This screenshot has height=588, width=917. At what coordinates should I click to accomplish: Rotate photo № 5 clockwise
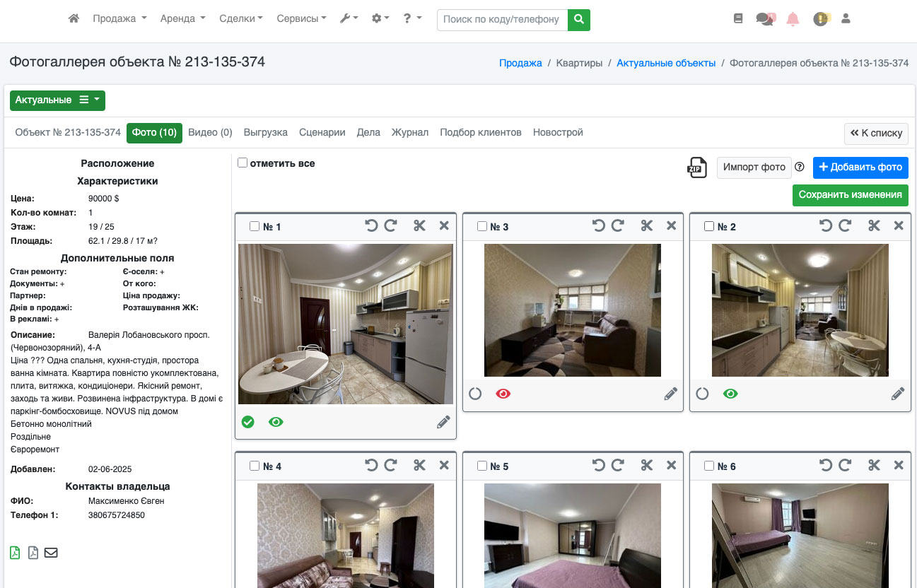[617, 465]
